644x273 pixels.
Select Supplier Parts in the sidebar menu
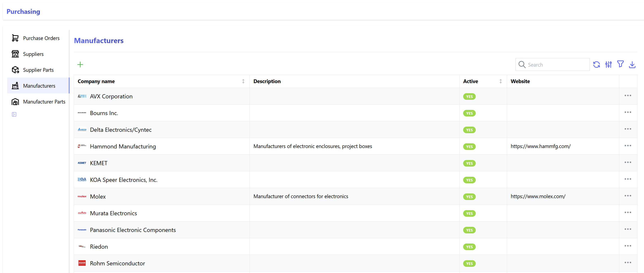pyautogui.click(x=38, y=70)
